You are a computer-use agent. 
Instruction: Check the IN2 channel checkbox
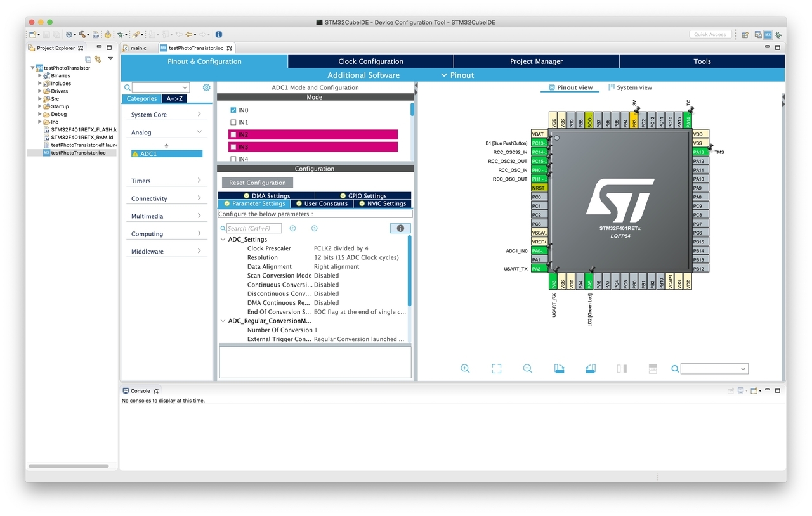[233, 134]
